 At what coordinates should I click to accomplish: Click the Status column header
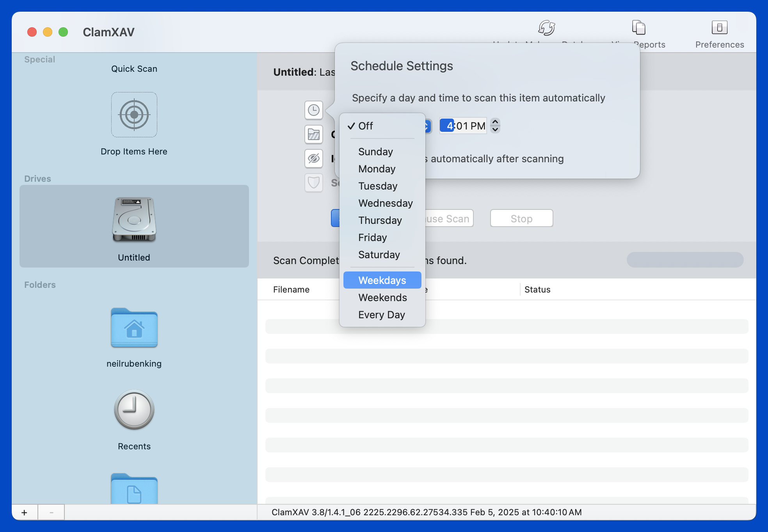pyautogui.click(x=537, y=289)
